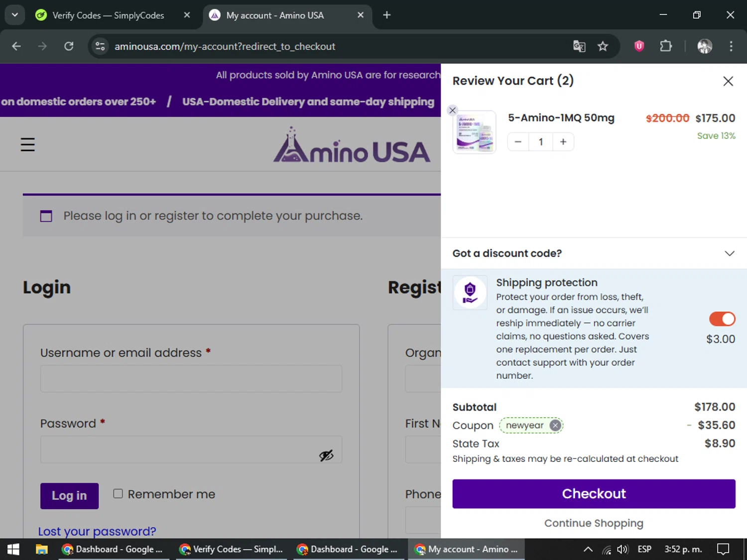The width and height of the screenshot is (747, 560).
Task: Switch to first Dashboard - Google taskbar window
Action: click(x=114, y=549)
